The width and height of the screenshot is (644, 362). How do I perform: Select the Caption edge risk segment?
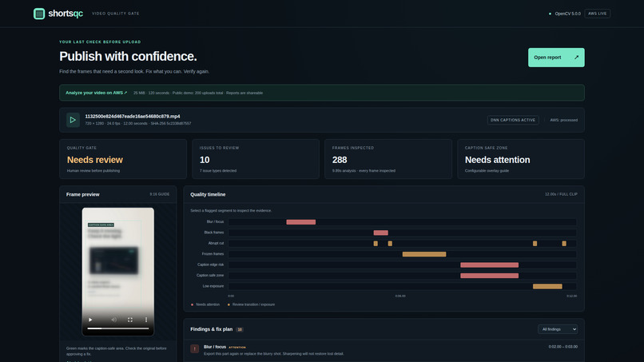click(x=490, y=265)
